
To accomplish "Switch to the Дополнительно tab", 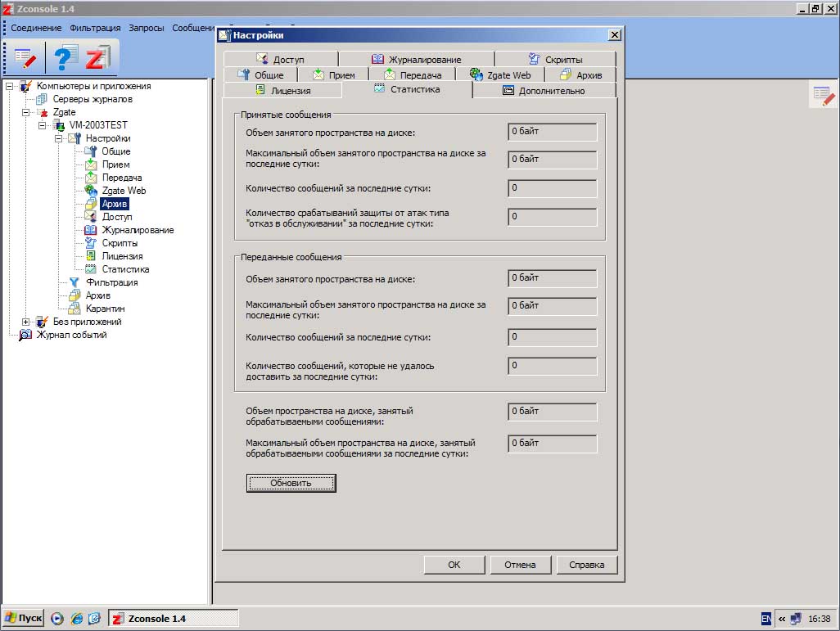I will tap(544, 91).
